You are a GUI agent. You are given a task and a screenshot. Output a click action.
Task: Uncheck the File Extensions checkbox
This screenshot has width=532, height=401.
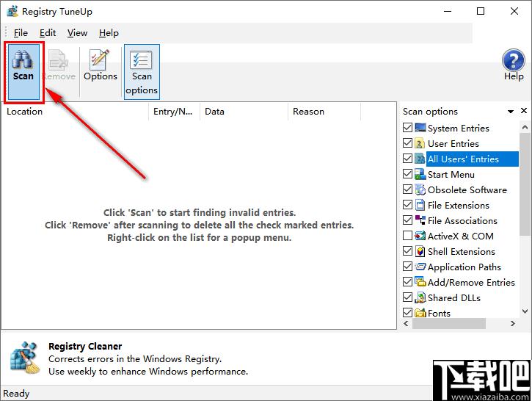407,205
